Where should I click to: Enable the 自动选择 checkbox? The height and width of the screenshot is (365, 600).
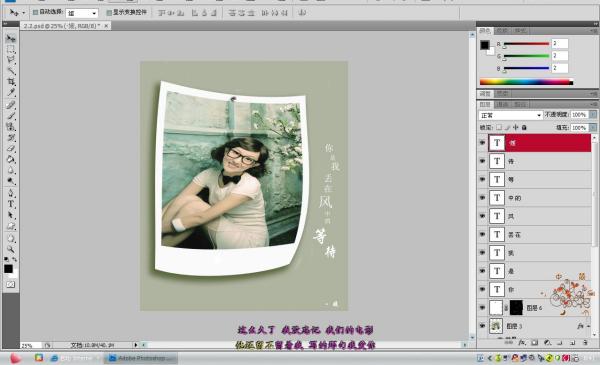pyautogui.click(x=35, y=13)
